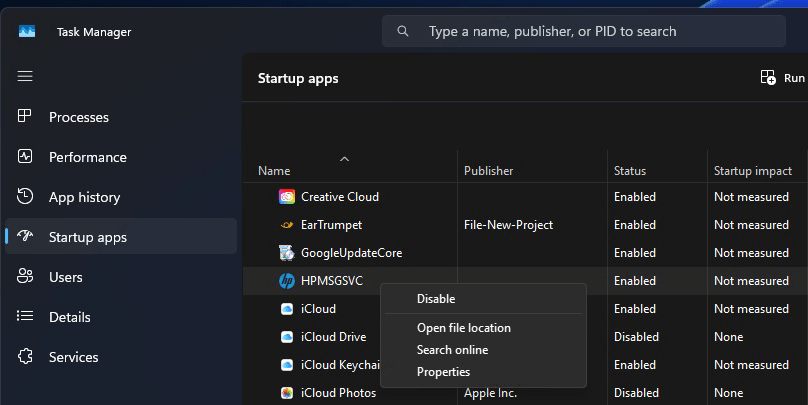The height and width of the screenshot is (405, 808).
Task: Click the Enabled status of Creative Cloud
Action: click(x=635, y=197)
